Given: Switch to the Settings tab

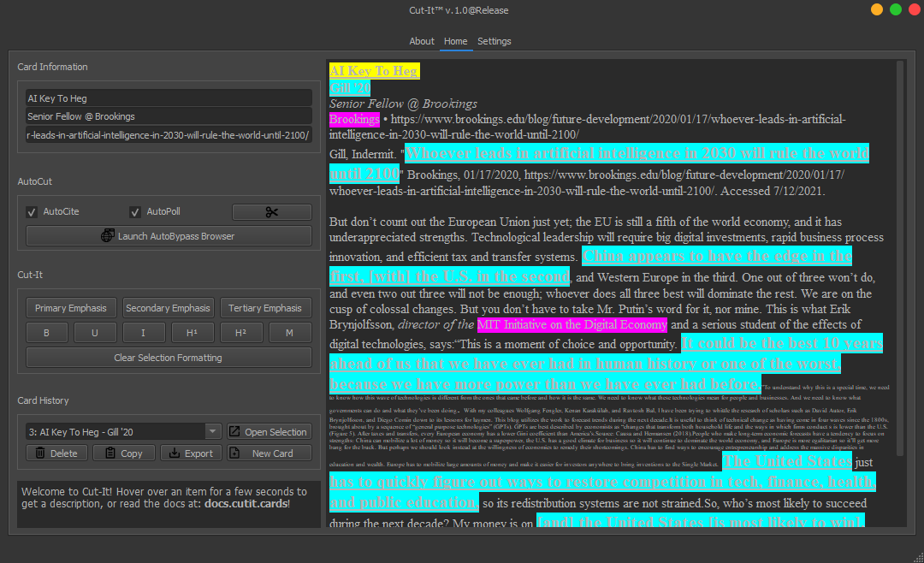Looking at the screenshot, I should pyautogui.click(x=494, y=41).
